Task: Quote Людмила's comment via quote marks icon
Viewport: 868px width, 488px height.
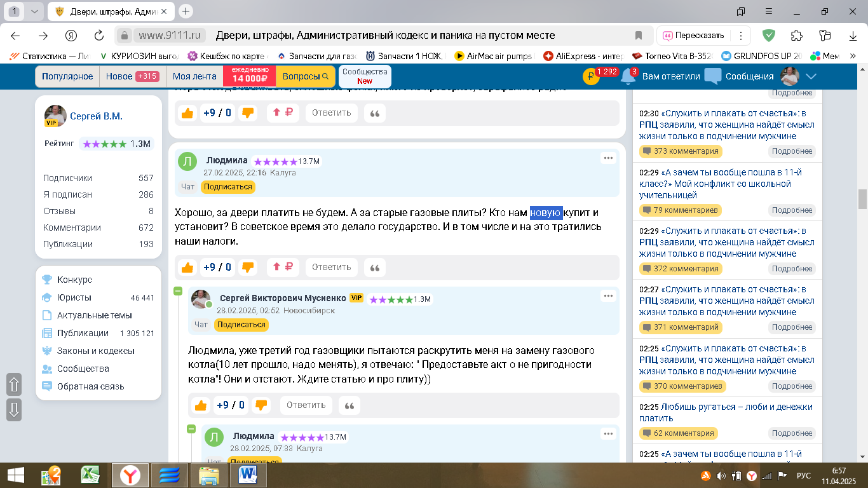Action: tap(374, 268)
